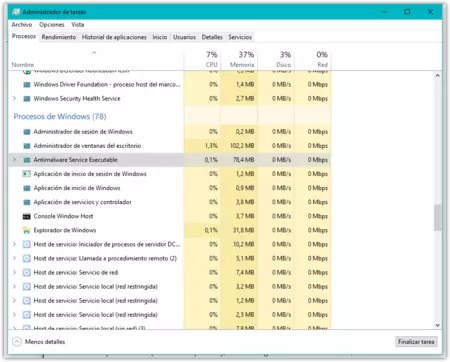Viewport: 450px width, 362px height.
Task: Close the Administrador de tareas window
Action: click(430, 12)
